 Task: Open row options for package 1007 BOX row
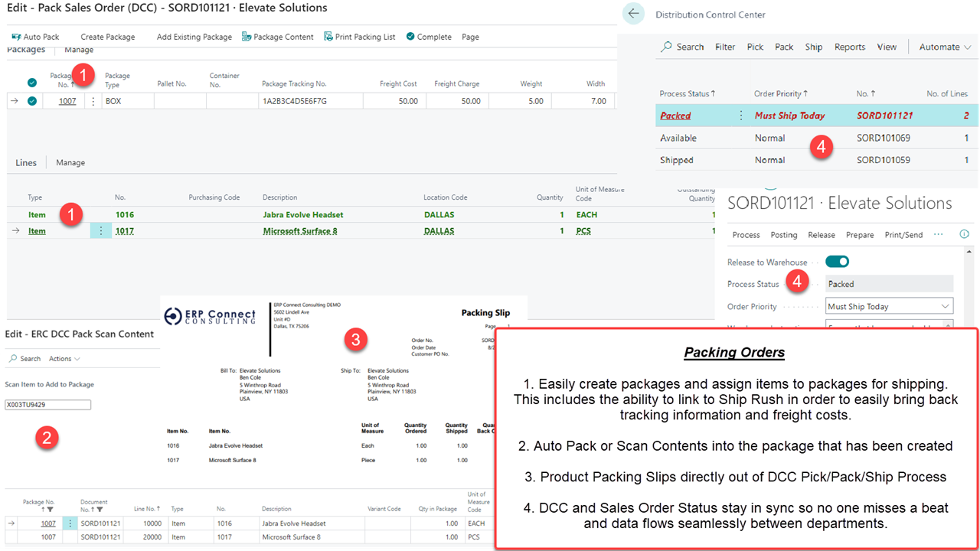(93, 101)
